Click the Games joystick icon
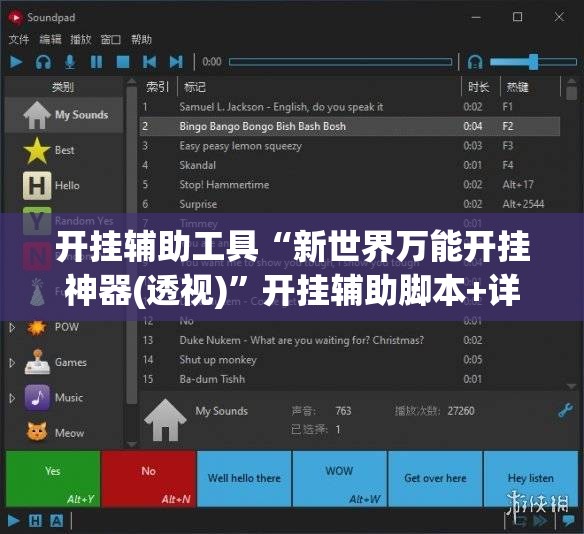 37,362
